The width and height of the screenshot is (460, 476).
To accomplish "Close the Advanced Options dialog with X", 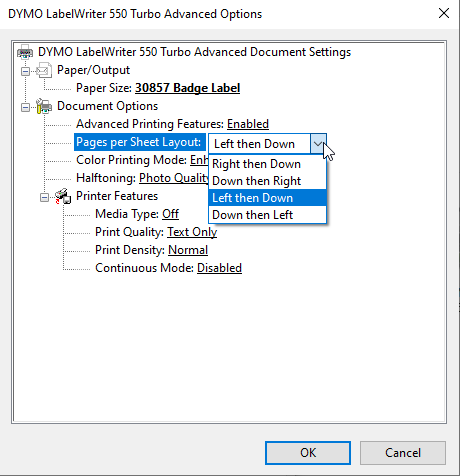I will pyautogui.click(x=444, y=14).
